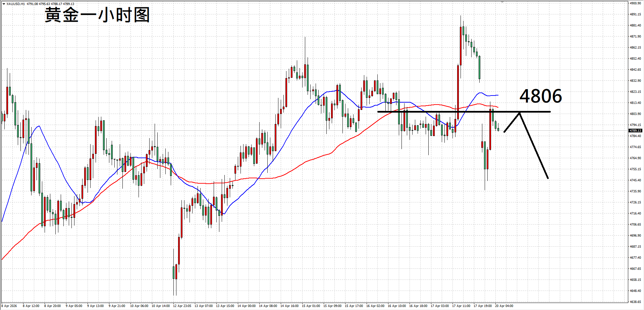This screenshot has width=644, height=310.
Task: Click the gray chart shift marker at top
Action: coord(502,2)
